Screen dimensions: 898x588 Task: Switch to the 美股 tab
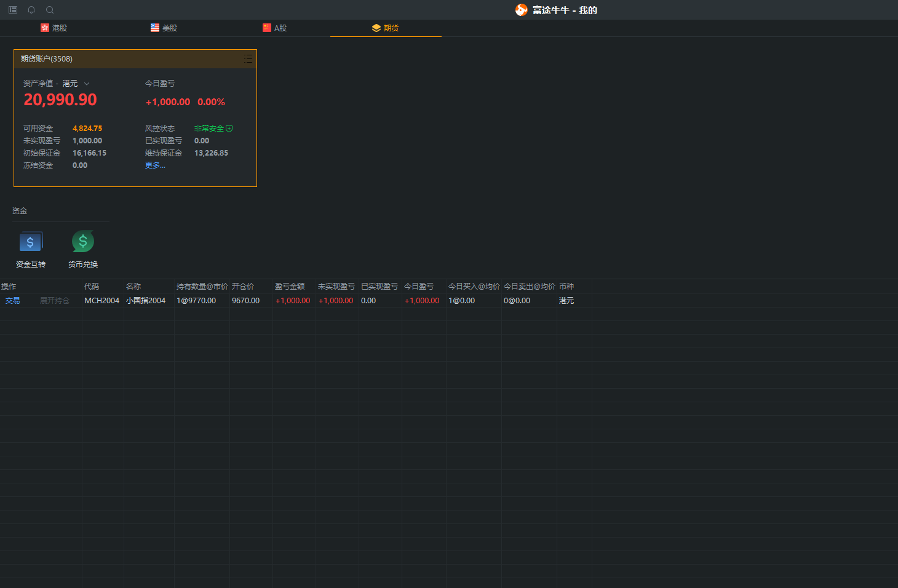164,28
